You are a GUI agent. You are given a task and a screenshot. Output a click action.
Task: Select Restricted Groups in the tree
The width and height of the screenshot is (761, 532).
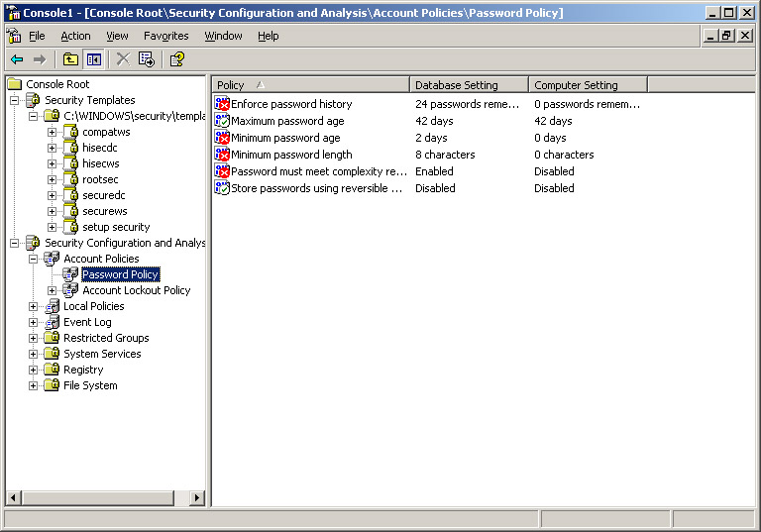(x=106, y=338)
